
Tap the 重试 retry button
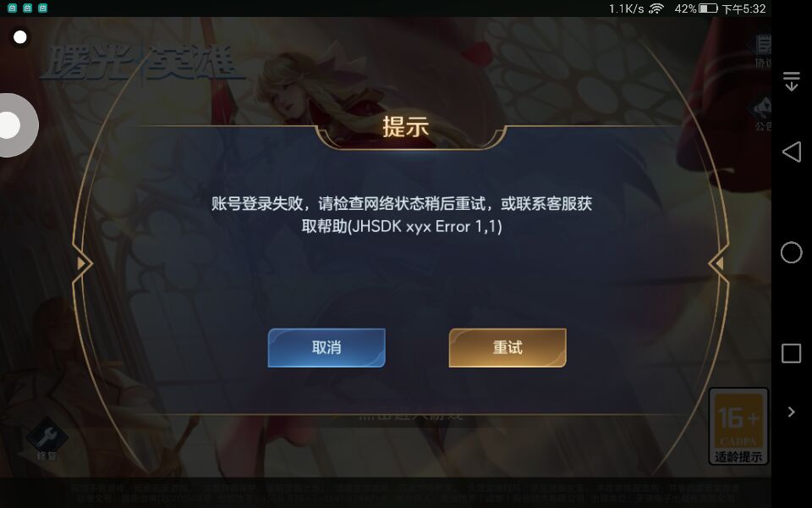click(507, 348)
